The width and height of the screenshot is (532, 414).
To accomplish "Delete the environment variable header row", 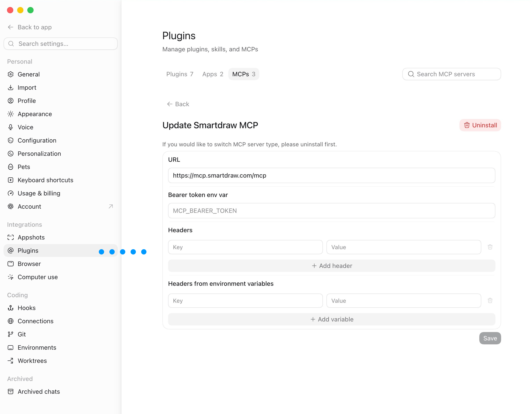I will (490, 301).
